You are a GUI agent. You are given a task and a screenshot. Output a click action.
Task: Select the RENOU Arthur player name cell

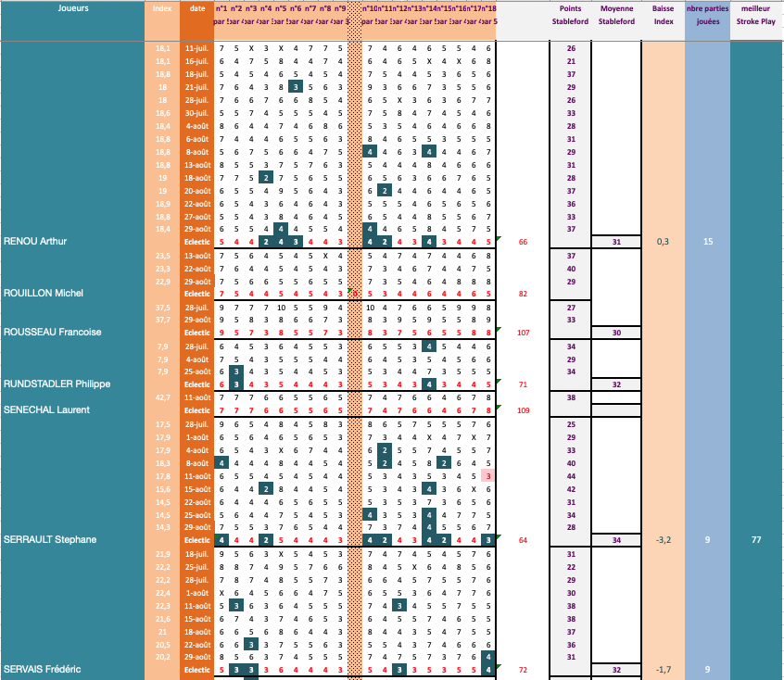coord(35,242)
